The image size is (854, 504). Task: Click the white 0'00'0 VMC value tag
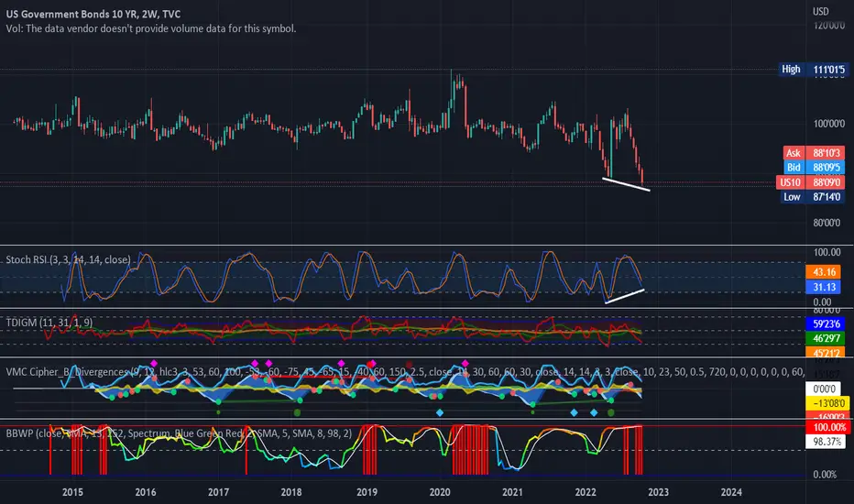coord(824,389)
